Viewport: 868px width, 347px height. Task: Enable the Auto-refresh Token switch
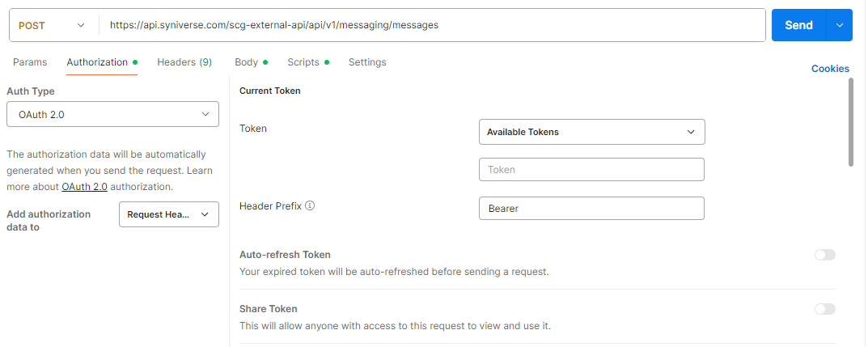click(824, 255)
